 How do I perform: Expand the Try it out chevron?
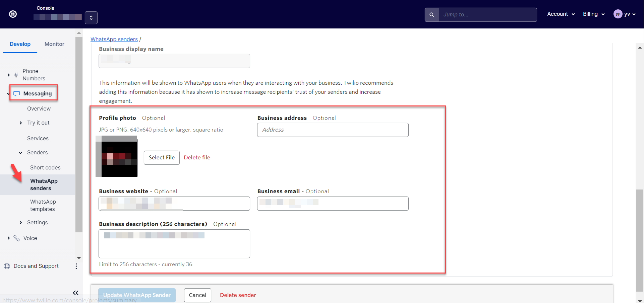[x=21, y=123]
